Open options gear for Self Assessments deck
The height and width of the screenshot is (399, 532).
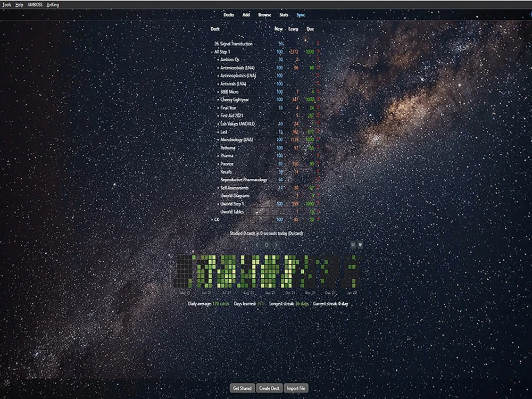point(318,188)
